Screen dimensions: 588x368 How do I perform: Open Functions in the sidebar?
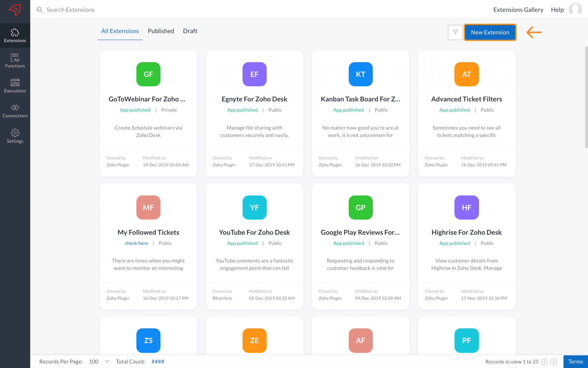[15, 61]
